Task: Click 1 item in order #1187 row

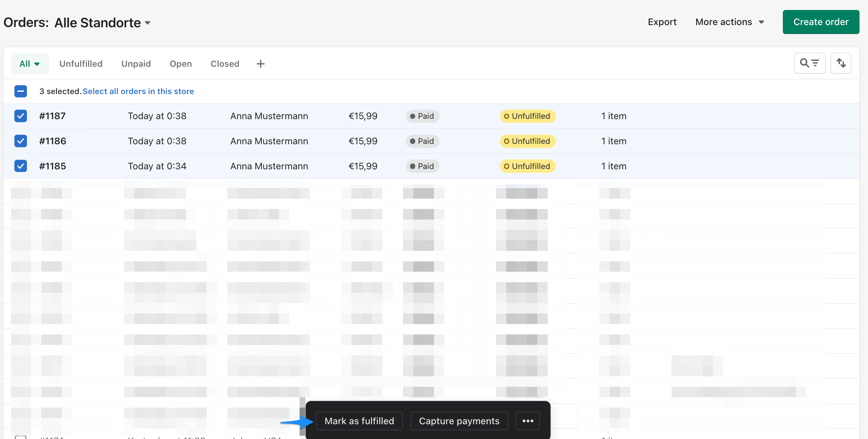Action: tap(614, 116)
